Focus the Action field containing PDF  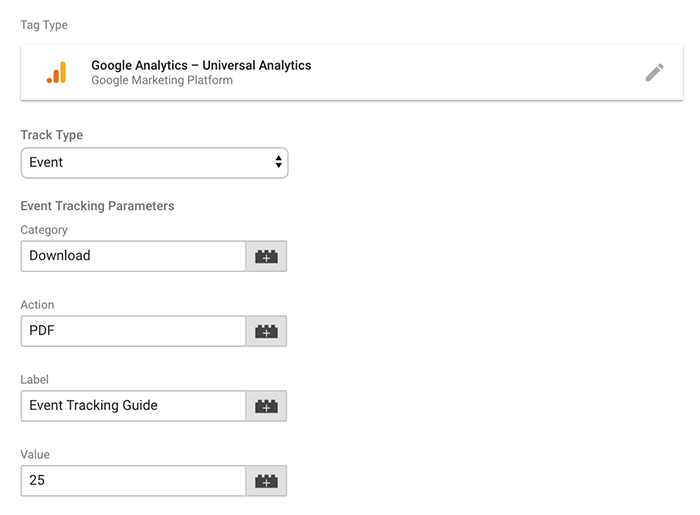pyautogui.click(x=133, y=331)
